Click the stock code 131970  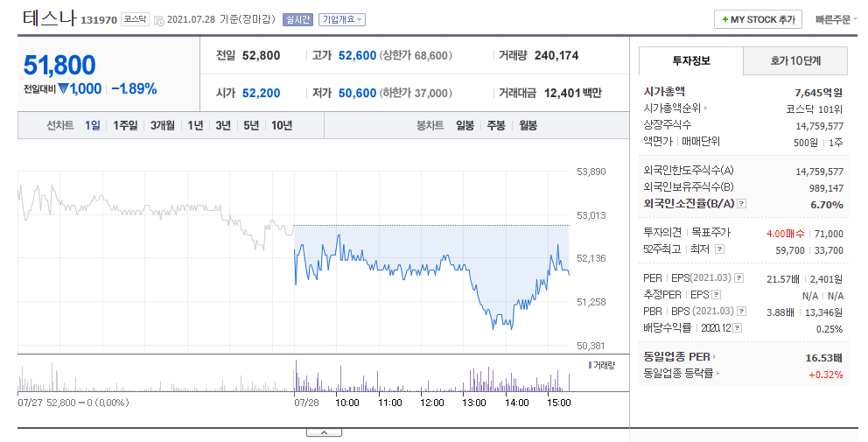pos(99,20)
